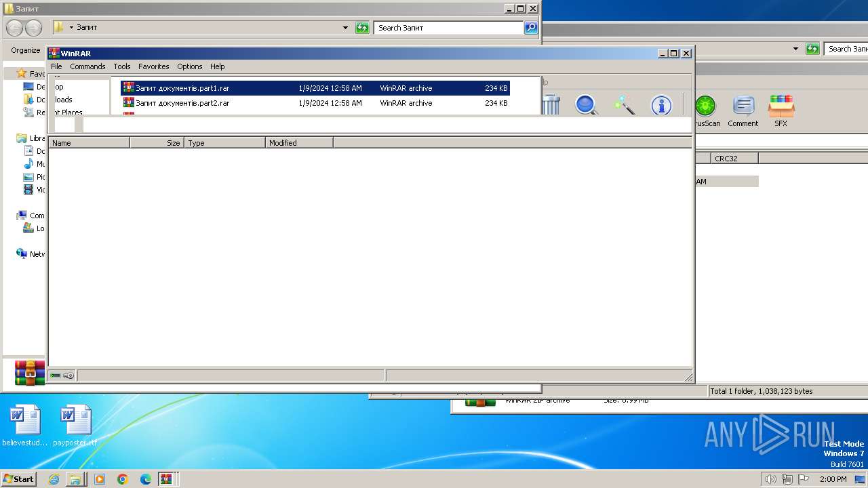Open the Commands menu in WinRAR
The width and height of the screenshot is (868, 488).
point(87,66)
